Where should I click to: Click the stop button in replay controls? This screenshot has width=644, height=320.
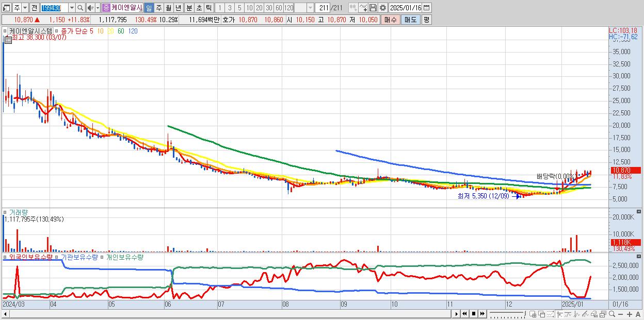coord(474,314)
